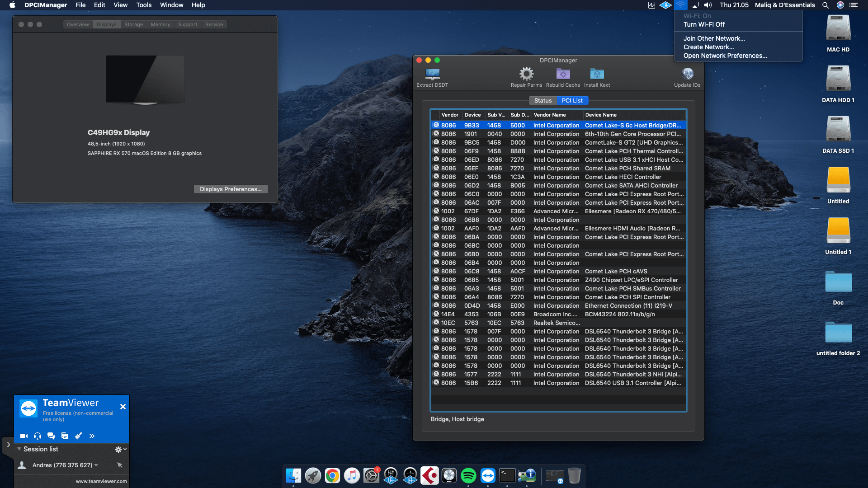Open the TeamViewer chat icon
This screenshot has height=488, width=868.
(x=51, y=436)
